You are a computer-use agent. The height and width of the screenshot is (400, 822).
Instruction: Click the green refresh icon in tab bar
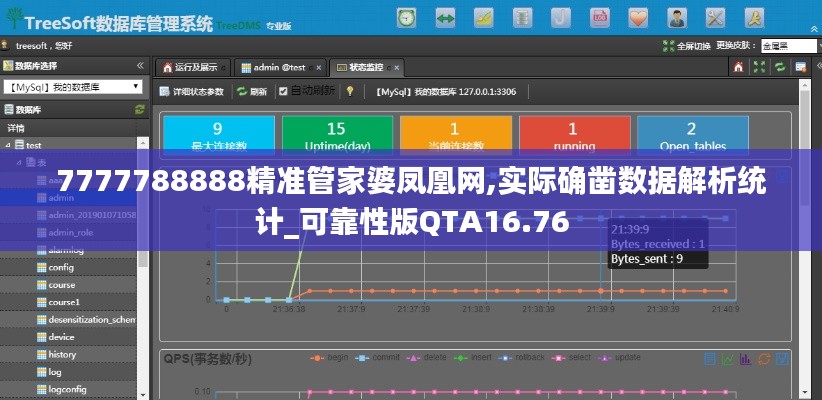[x=780, y=67]
